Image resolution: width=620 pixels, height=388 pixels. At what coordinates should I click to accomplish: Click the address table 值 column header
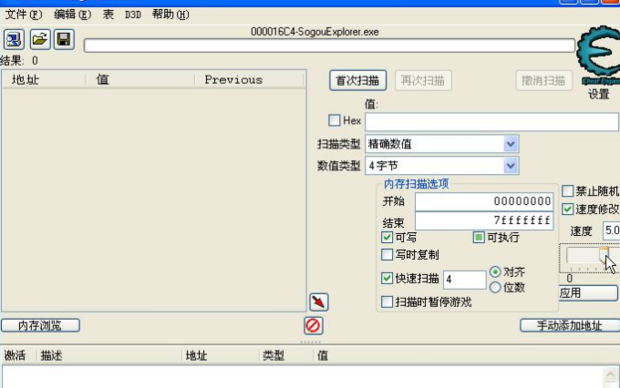[x=467, y=356]
